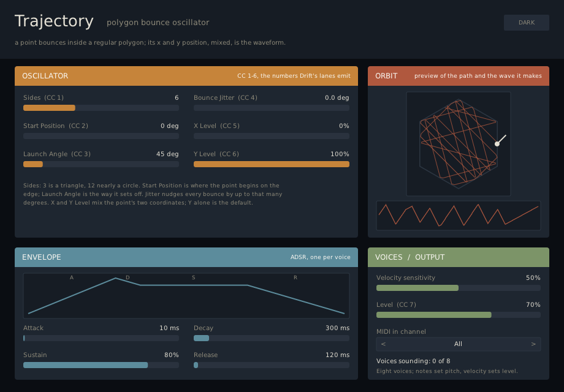Viewport: 564px width, 392px height.
Task: Click the Sides value '6'
Action: [x=177, y=98]
